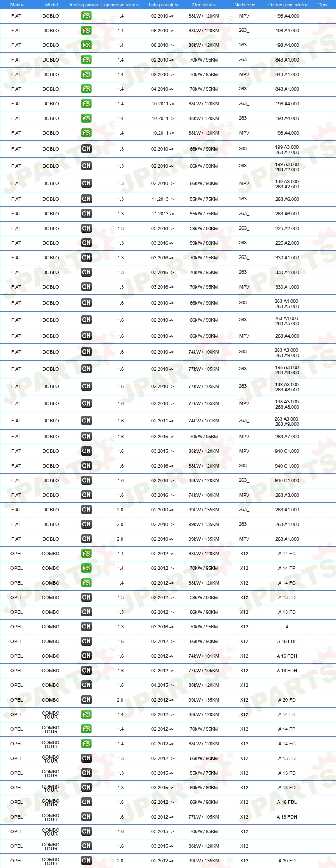This screenshot has height=868, width=336.
Task: Click the ON icon in Opel Combo row marked #
Action: coord(86,627)
